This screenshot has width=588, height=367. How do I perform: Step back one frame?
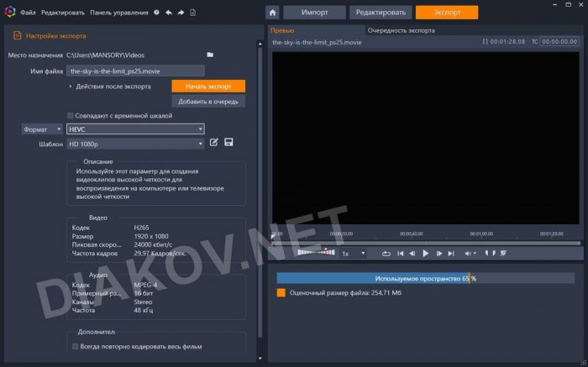coord(412,254)
